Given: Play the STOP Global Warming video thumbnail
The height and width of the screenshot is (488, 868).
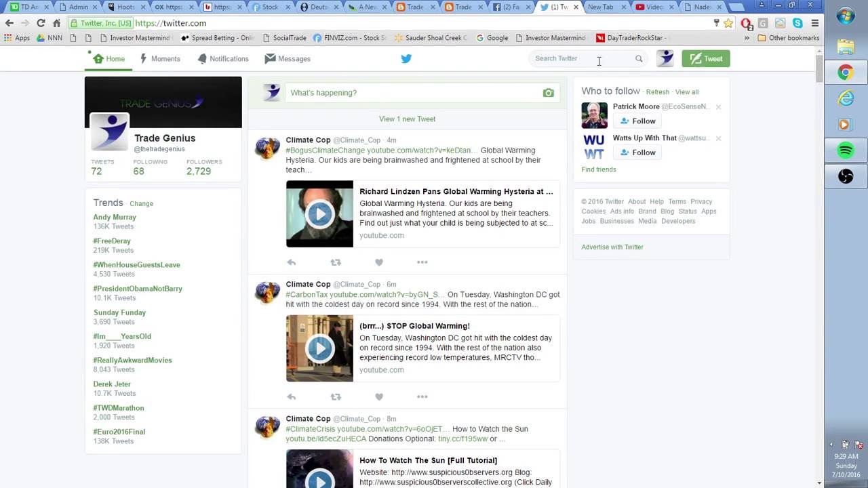Looking at the screenshot, I should coord(319,348).
